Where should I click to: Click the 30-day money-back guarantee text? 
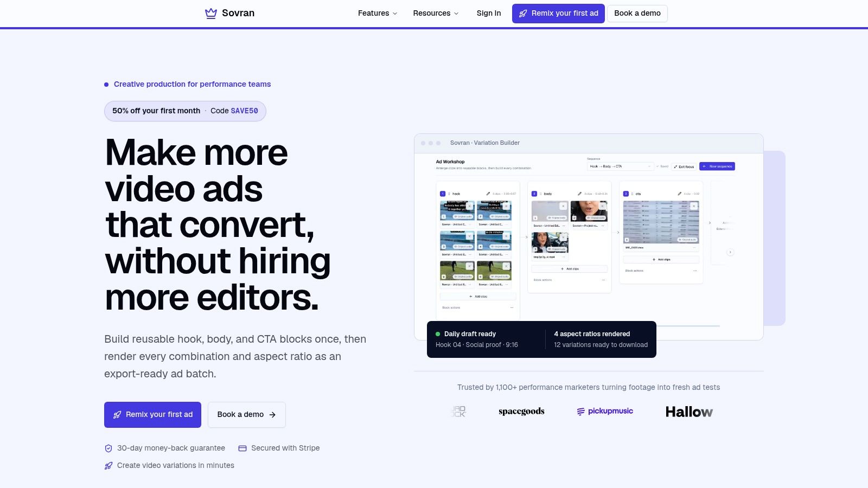tap(171, 448)
